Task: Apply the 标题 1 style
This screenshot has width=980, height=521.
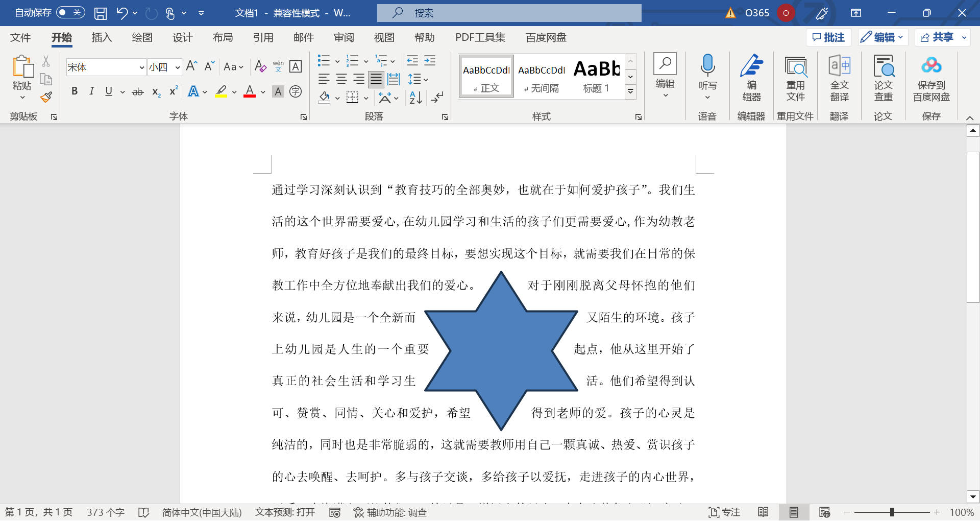Action: point(596,76)
